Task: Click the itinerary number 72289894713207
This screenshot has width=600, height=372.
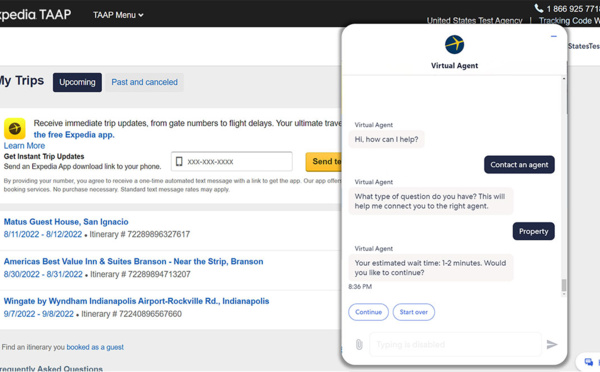Action: [159, 274]
